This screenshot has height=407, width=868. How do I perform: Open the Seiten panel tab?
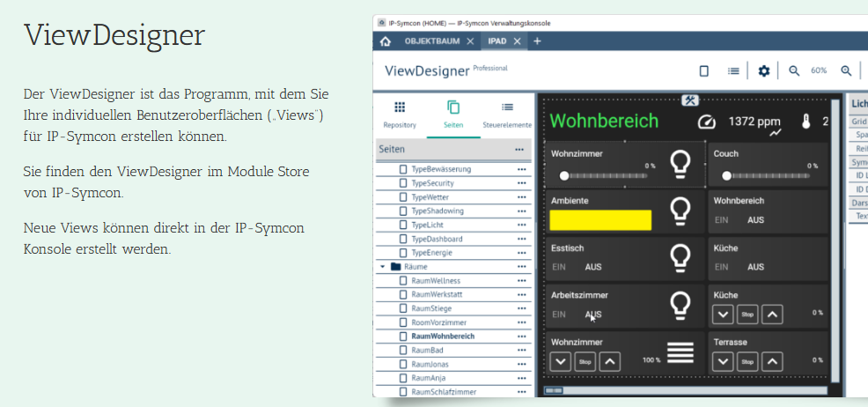click(x=453, y=115)
